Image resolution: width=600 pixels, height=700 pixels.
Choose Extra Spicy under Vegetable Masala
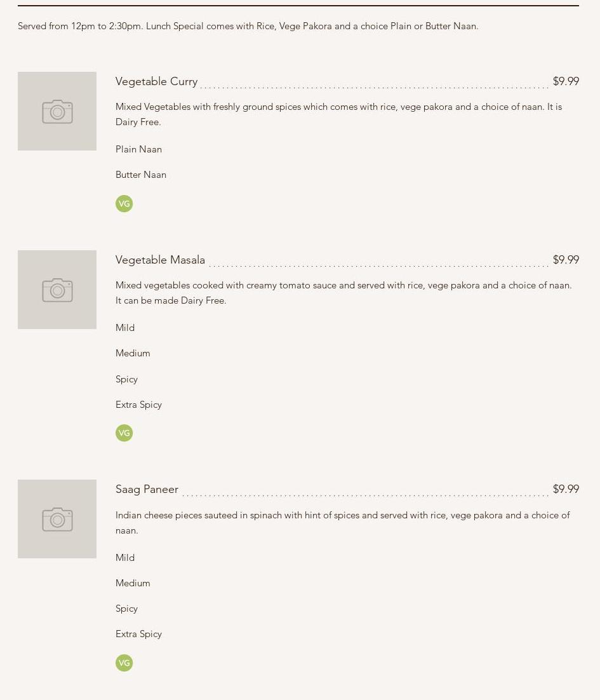pyautogui.click(x=138, y=405)
